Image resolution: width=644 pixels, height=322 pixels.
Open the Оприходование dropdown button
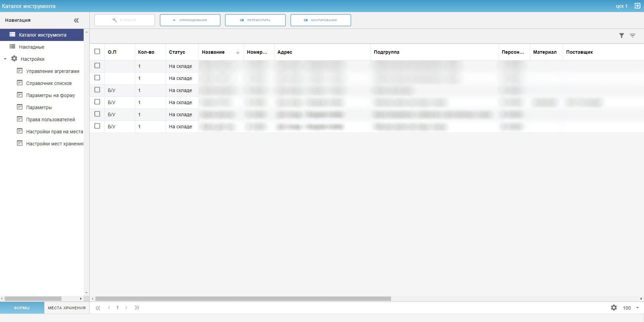[190, 20]
